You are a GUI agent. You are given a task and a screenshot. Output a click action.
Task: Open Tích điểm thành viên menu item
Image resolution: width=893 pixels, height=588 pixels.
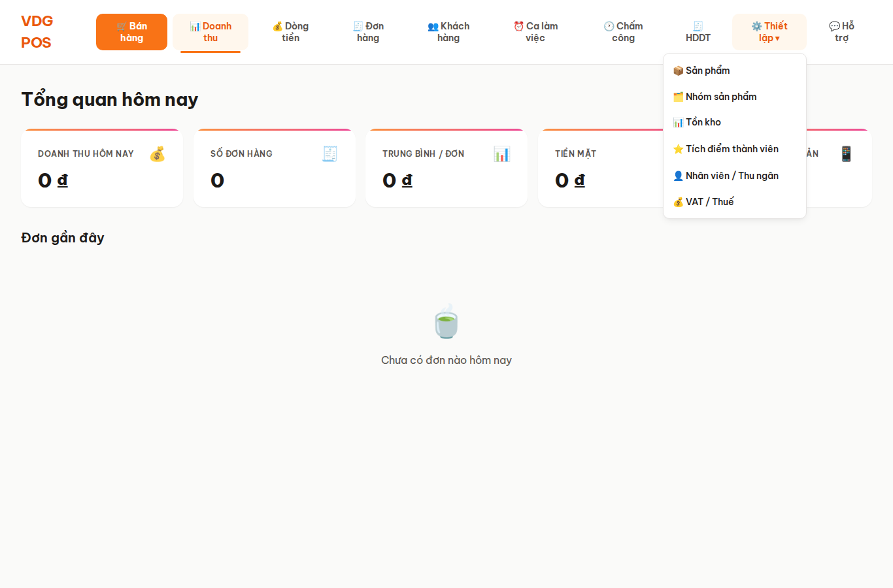pyautogui.click(x=735, y=149)
